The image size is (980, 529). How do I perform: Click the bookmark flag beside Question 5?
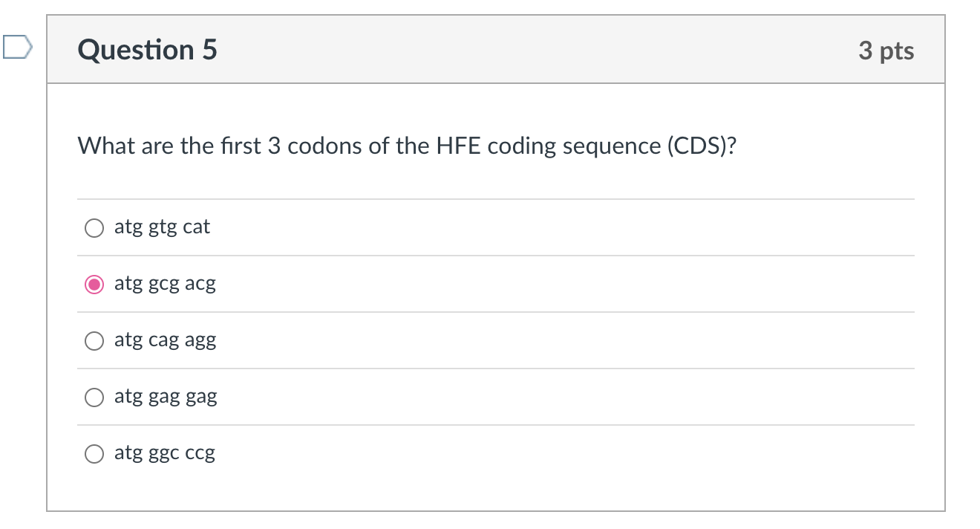(16, 49)
